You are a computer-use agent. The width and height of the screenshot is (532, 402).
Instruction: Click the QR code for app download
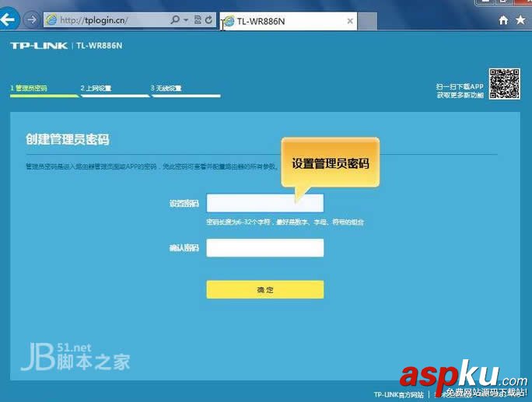click(x=504, y=84)
